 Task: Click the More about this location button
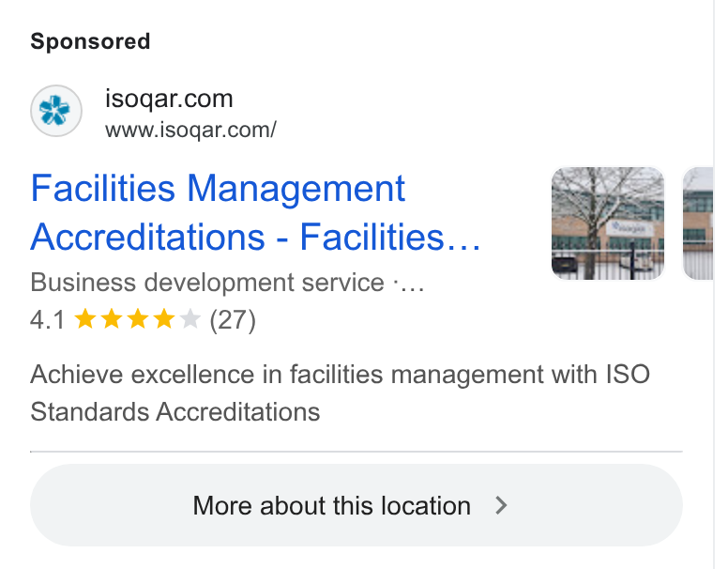[x=356, y=505]
